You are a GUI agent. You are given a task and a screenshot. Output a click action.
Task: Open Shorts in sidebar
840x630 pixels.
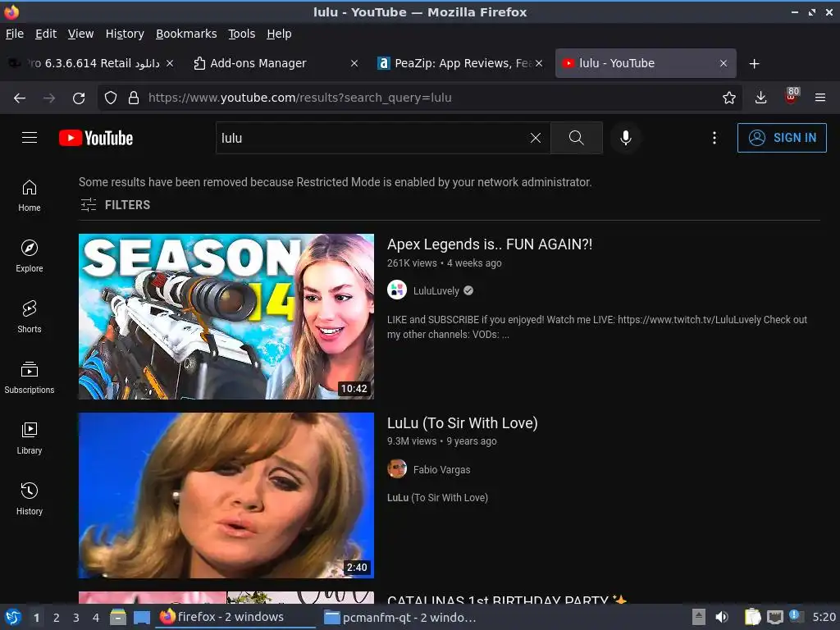[x=30, y=317]
